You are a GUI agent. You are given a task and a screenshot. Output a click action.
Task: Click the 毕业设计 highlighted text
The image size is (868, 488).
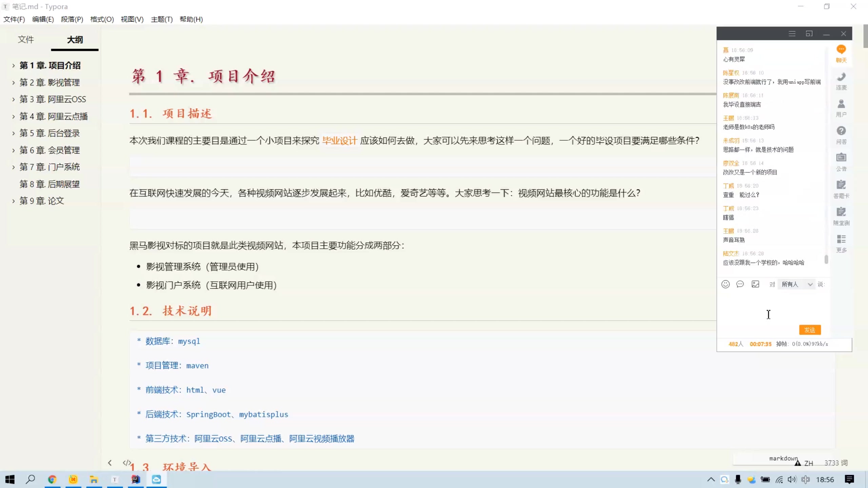tap(339, 140)
